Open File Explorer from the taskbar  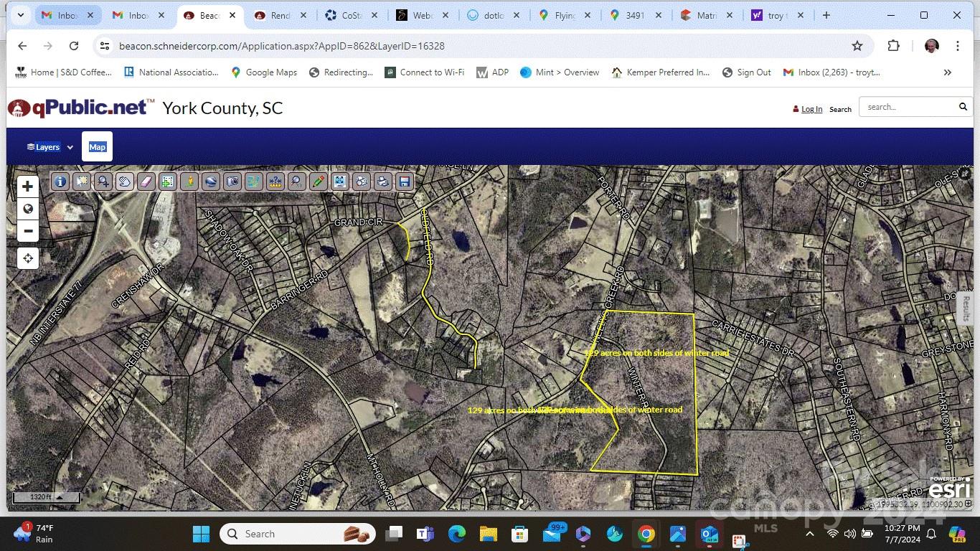488,534
